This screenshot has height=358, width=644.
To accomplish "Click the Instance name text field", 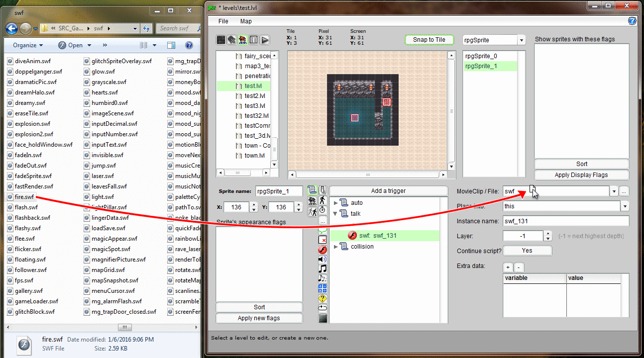I will click(x=565, y=221).
